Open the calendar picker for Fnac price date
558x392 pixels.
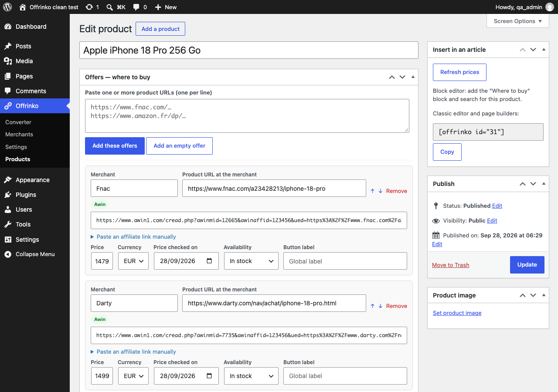[x=209, y=261]
